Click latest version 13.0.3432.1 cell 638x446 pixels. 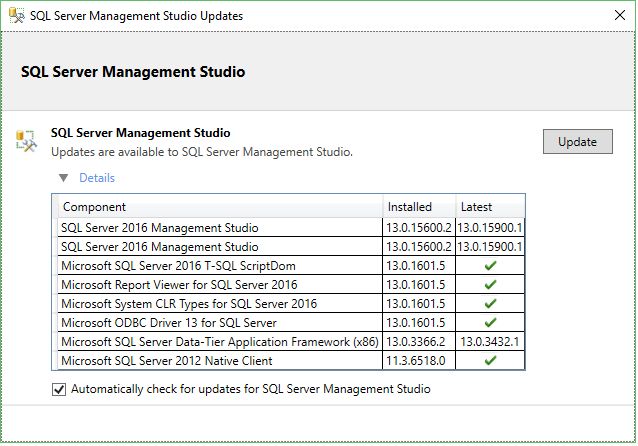click(x=490, y=341)
